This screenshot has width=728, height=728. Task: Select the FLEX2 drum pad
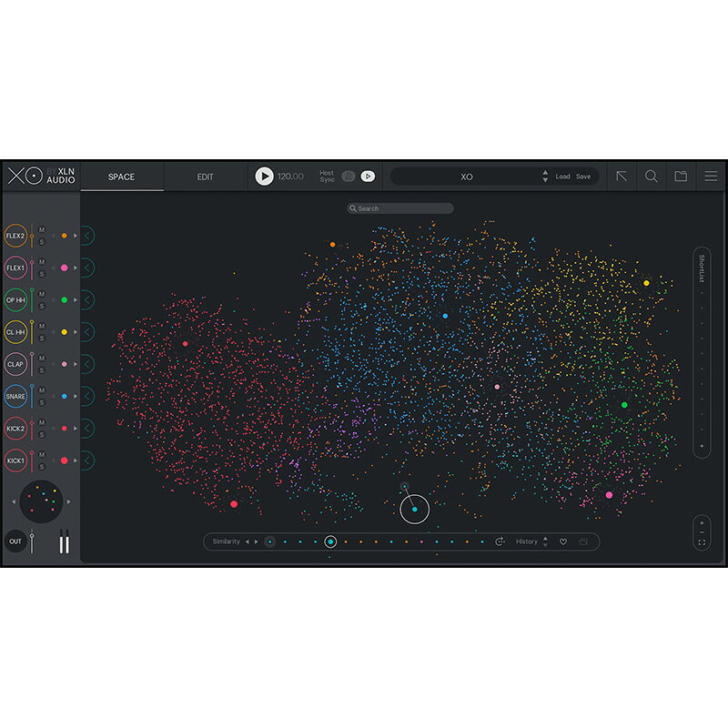(15, 236)
